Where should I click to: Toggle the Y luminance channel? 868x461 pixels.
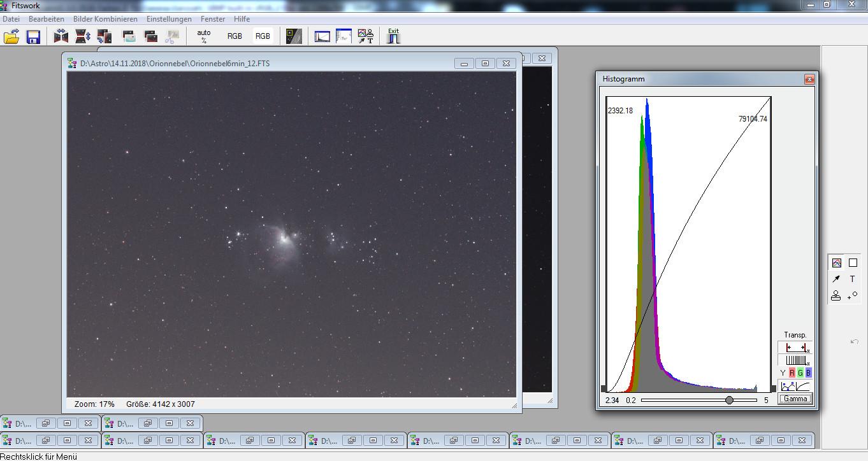pos(783,373)
